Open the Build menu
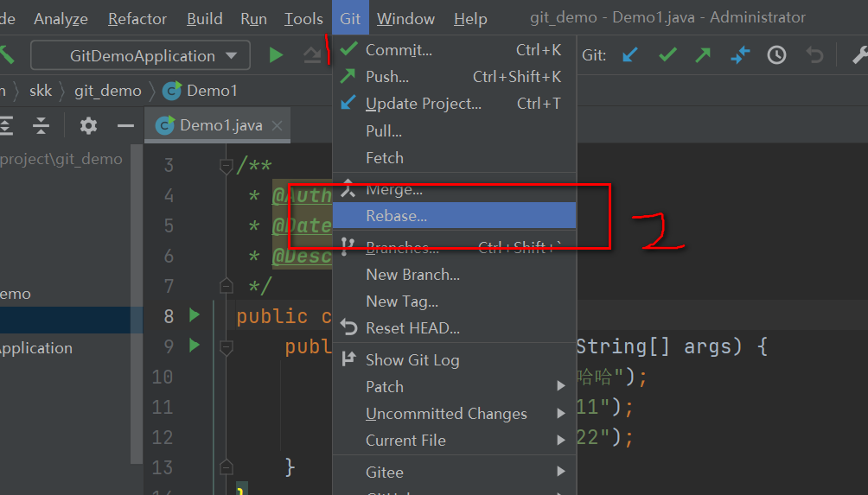The width and height of the screenshot is (868, 495). [204, 18]
